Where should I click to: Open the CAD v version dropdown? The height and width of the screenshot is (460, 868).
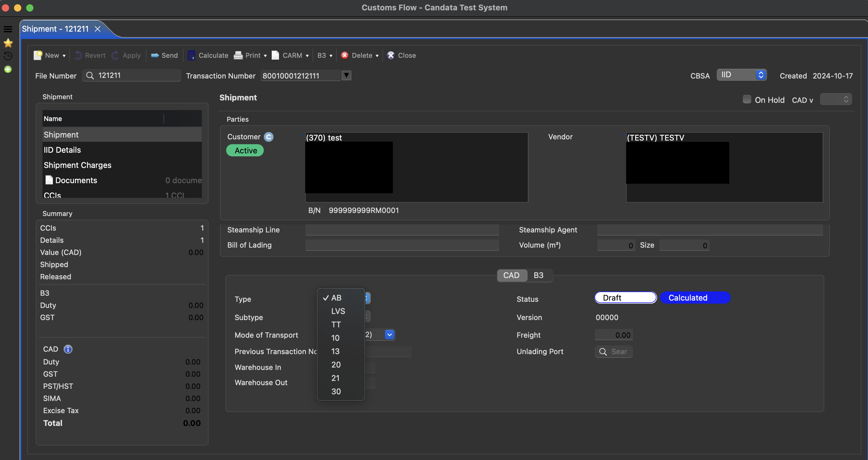tap(836, 99)
